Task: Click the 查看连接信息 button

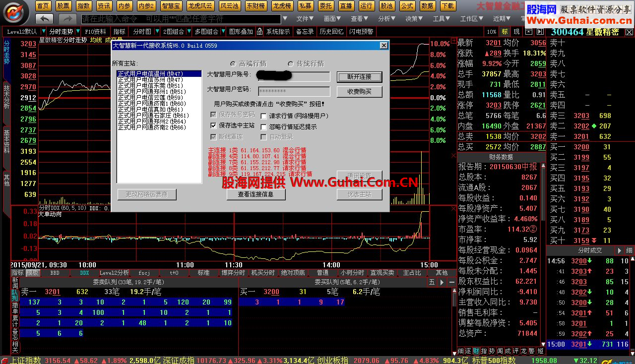Action: [x=256, y=194]
